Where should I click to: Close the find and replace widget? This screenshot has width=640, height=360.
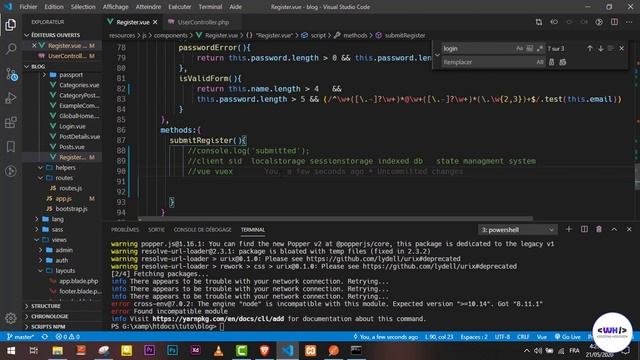pos(622,49)
